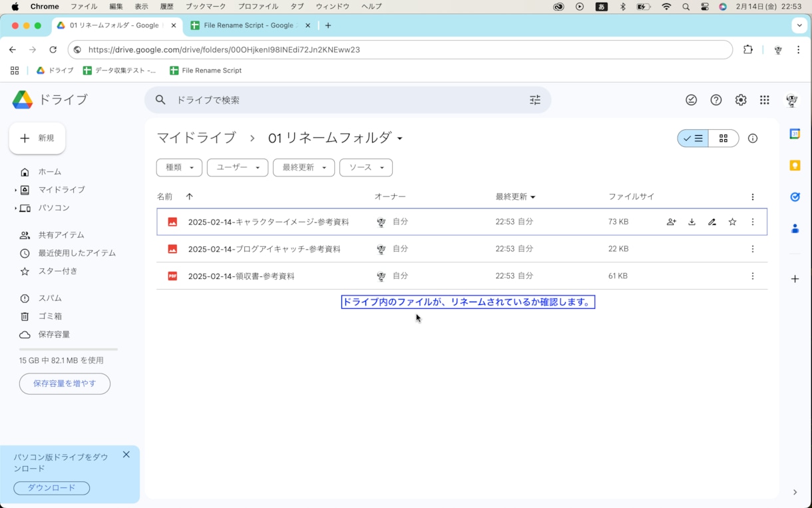Open search filter options icon
This screenshot has height=508, width=812.
tap(535, 100)
